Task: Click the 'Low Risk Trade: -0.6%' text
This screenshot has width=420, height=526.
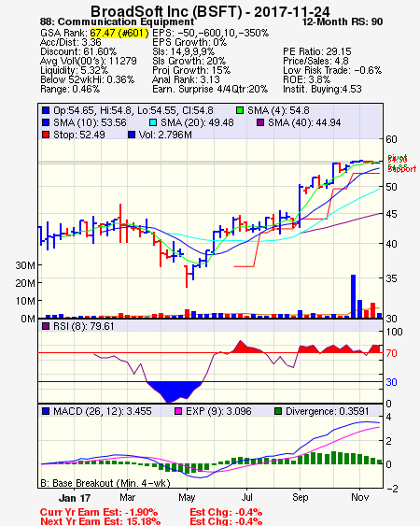Action: (332, 70)
